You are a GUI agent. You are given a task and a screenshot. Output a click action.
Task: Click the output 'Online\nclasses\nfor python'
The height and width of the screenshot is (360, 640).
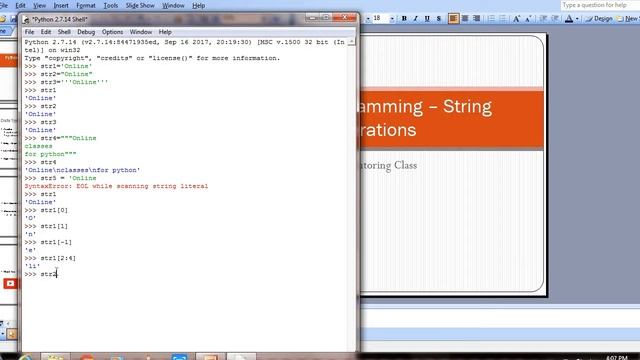point(82,170)
